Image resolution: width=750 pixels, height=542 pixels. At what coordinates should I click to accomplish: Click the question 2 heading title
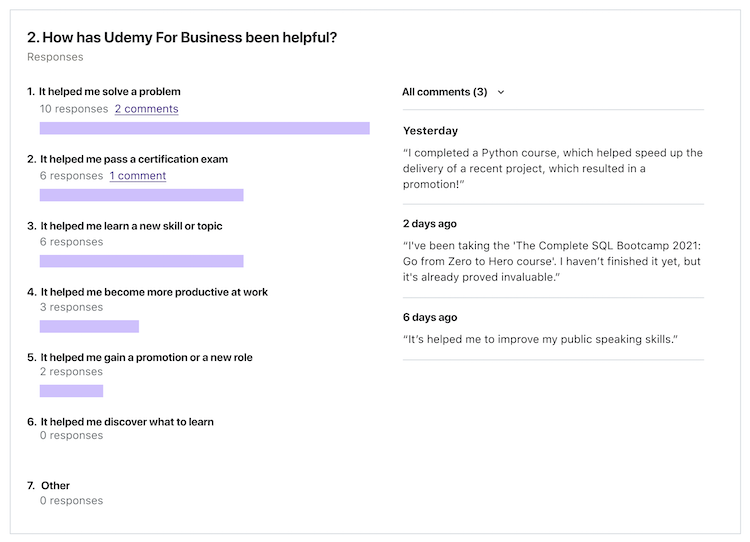182,37
